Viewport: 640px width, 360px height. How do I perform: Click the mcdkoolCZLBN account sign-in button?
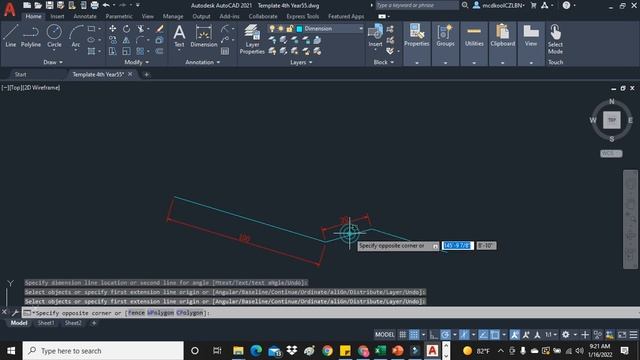tap(499, 5)
